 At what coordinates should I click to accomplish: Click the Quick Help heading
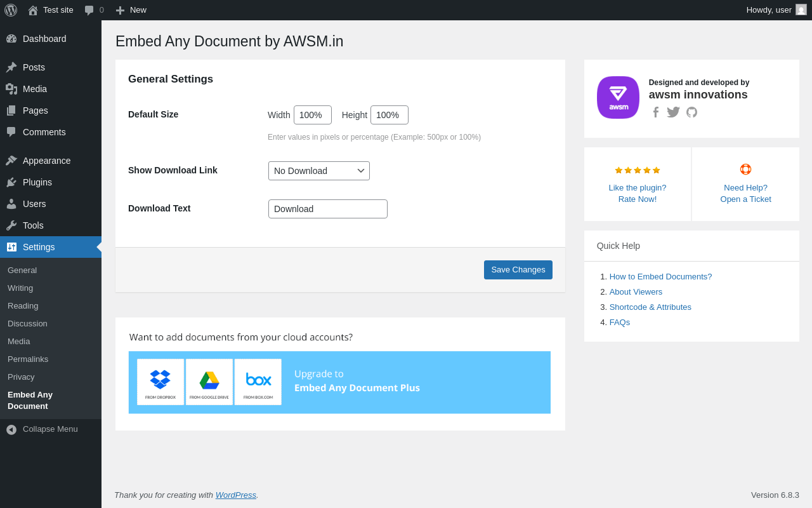click(x=619, y=246)
